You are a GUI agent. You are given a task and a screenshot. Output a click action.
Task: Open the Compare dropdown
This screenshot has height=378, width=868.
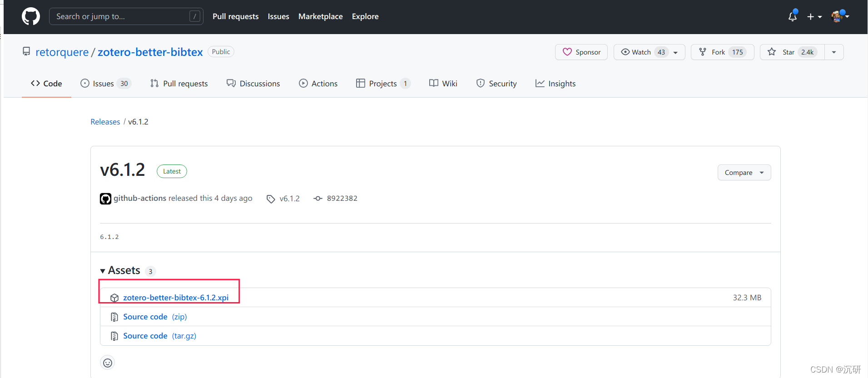744,173
